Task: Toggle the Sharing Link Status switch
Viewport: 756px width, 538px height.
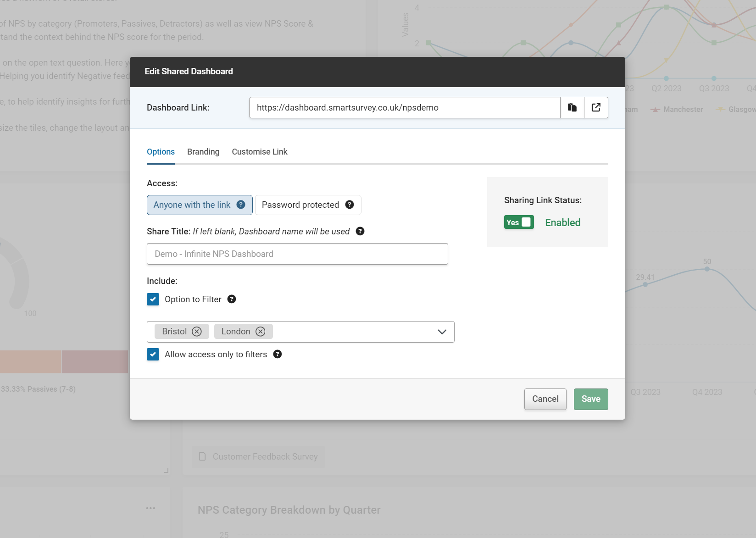Action: 518,222
